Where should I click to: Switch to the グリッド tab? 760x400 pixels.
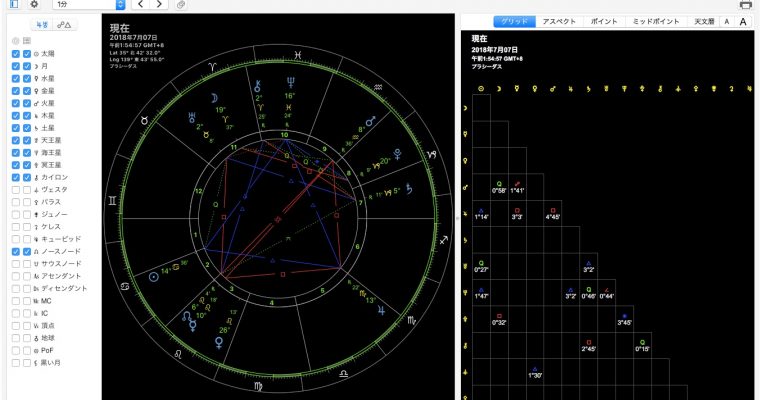tap(514, 21)
